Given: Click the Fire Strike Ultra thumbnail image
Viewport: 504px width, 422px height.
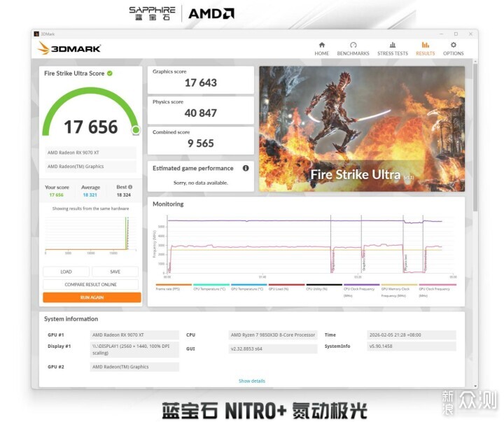Looking at the screenshot, I should click(x=362, y=129).
